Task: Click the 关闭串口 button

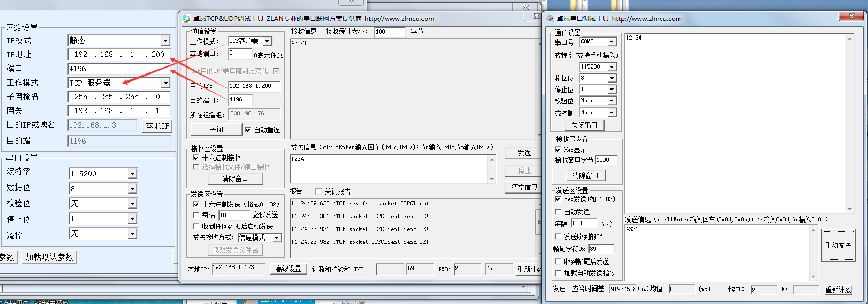Action: click(x=584, y=125)
